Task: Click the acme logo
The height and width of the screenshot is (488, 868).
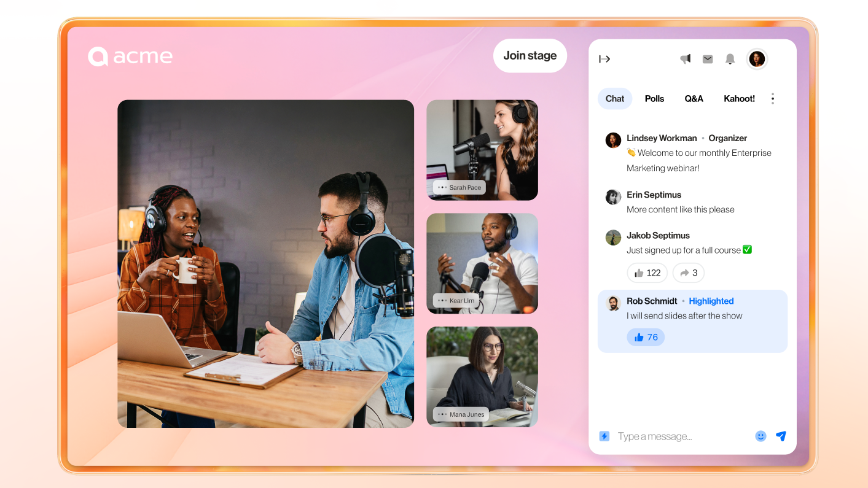Action: tap(130, 56)
